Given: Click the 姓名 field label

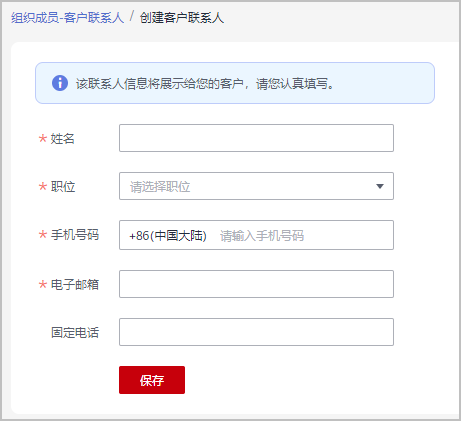Looking at the screenshot, I should point(63,139).
